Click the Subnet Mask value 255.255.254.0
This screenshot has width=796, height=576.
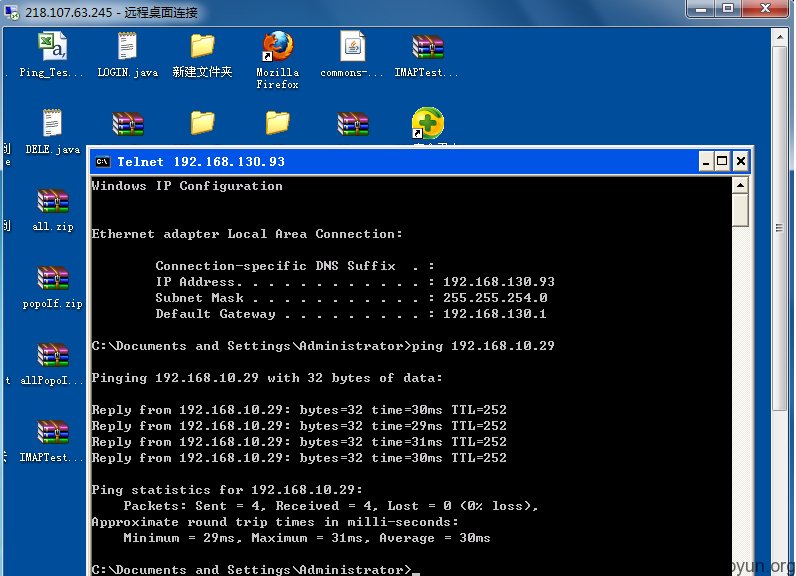pyautogui.click(x=495, y=298)
